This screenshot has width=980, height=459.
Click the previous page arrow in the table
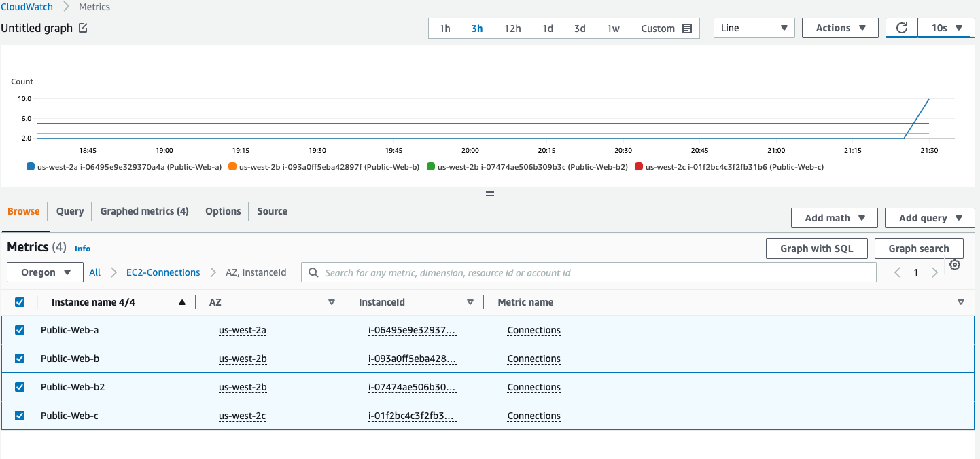pos(897,272)
